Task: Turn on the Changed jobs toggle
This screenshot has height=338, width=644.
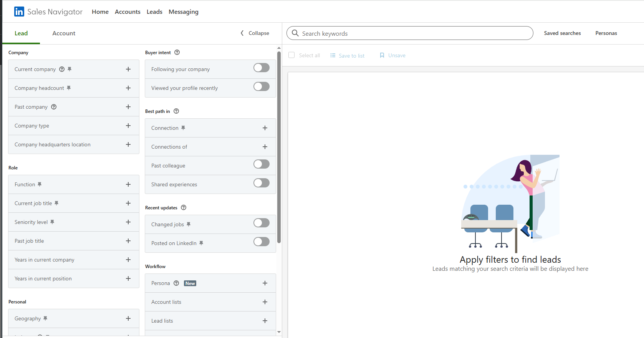Action: pyautogui.click(x=262, y=223)
